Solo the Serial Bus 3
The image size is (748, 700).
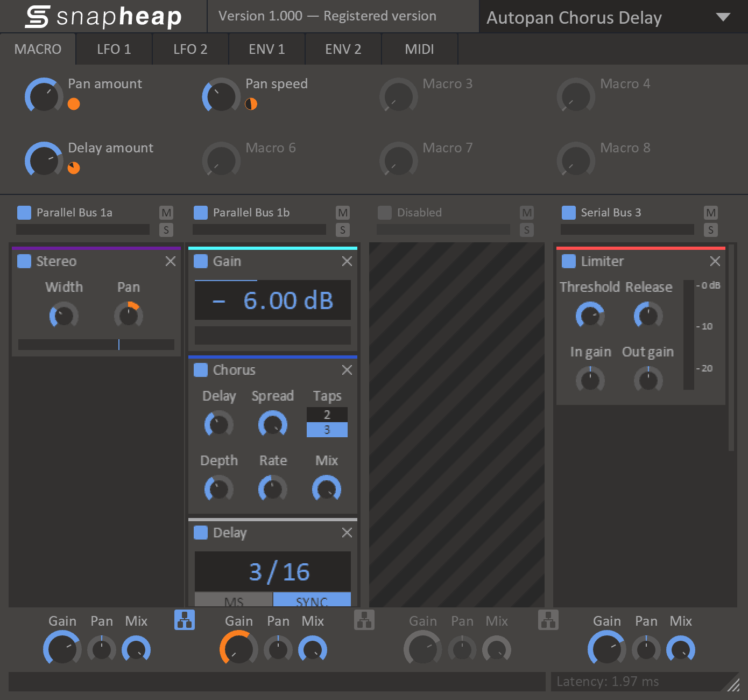[711, 229]
